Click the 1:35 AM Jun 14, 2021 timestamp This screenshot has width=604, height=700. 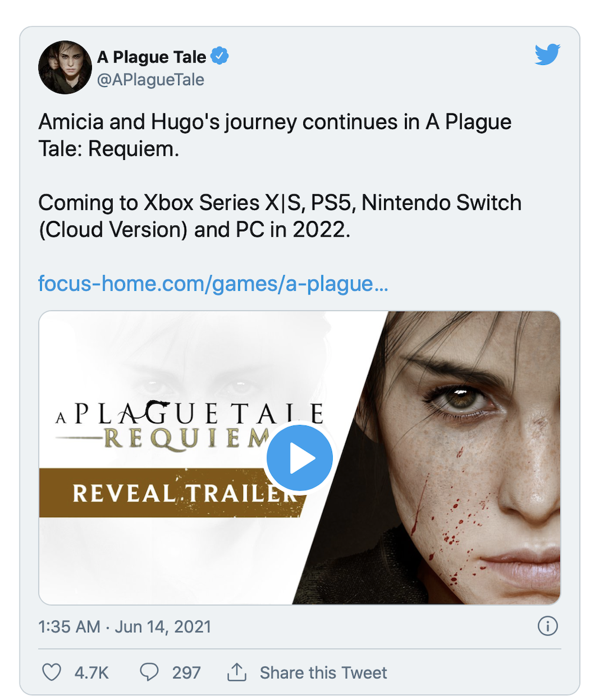pos(124,627)
